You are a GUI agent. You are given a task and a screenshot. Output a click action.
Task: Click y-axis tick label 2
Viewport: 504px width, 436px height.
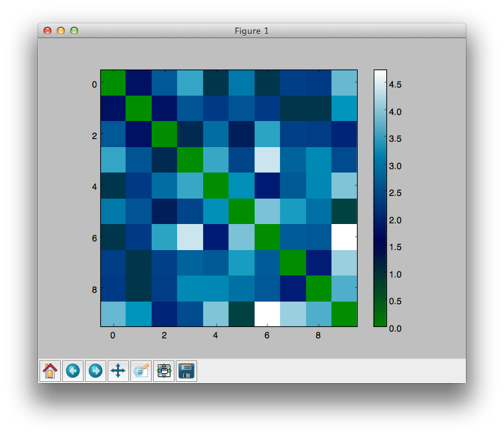(x=94, y=136)
